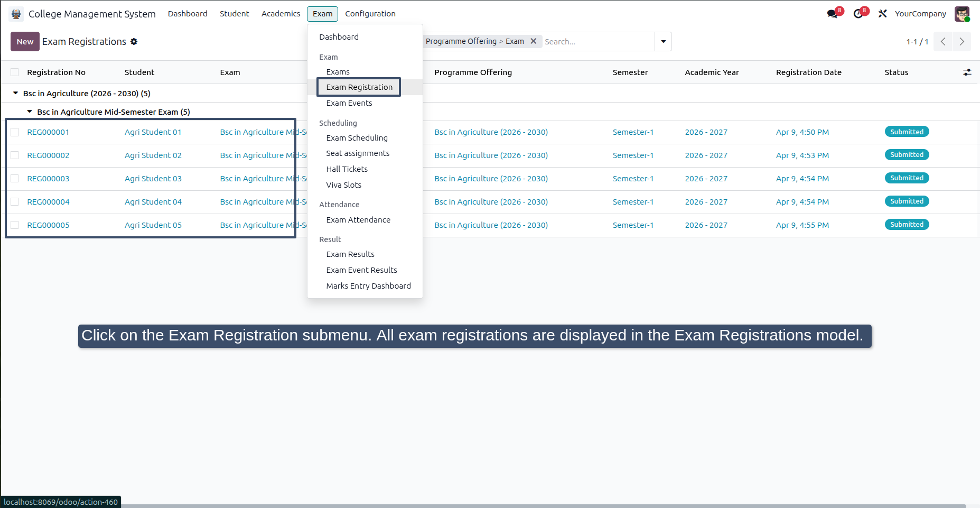980x508 pixels.
Task: Open the optional columns adjust icon
Action: [967, 72]
